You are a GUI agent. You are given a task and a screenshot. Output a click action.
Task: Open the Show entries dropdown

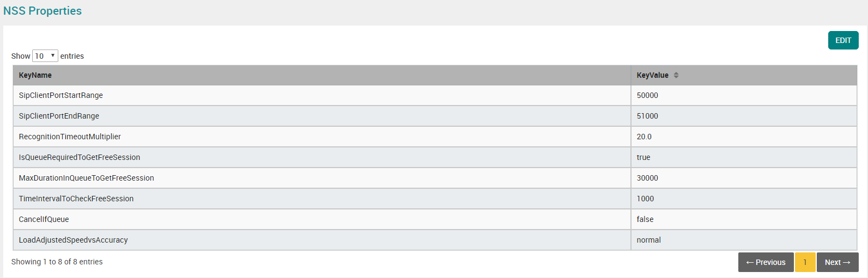click(x=45, y=56)
